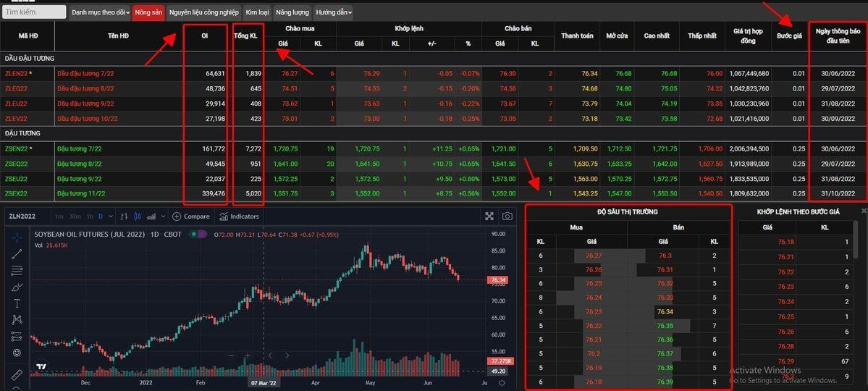Select the crosshair cursor tool
Image resolution: width=868 pixels, height=391 pixels.
17,237
